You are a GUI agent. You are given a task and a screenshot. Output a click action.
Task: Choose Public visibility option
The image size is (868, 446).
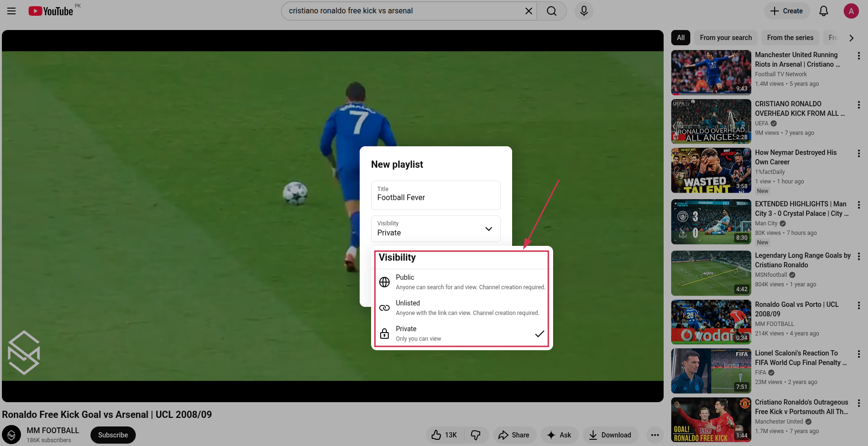462,282
